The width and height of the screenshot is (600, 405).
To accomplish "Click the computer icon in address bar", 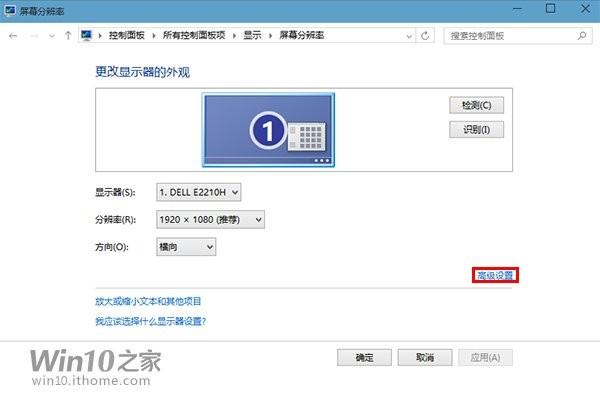I will click(x=86, y=35).
